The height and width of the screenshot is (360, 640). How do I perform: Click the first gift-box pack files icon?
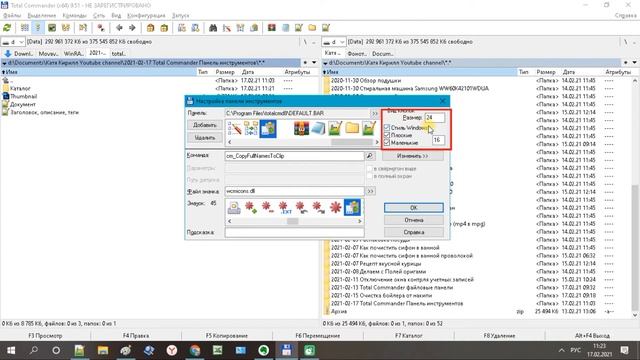tap(151, 28)
